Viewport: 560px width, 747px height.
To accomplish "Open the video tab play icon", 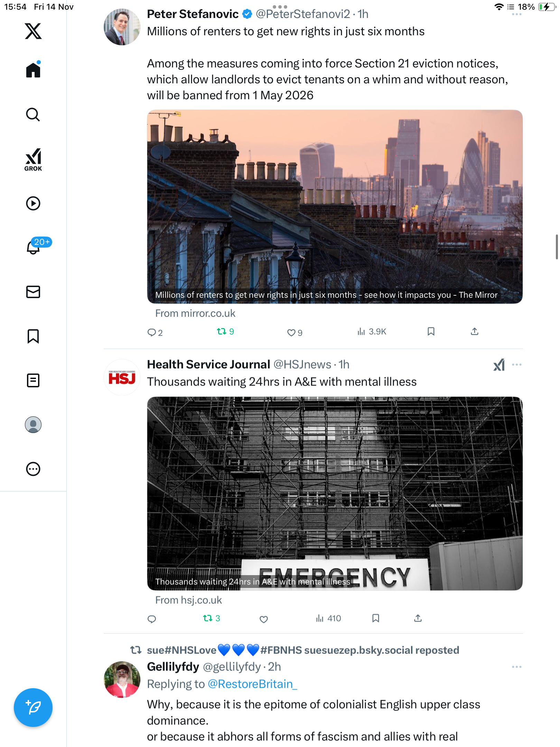I will [33, 203].
